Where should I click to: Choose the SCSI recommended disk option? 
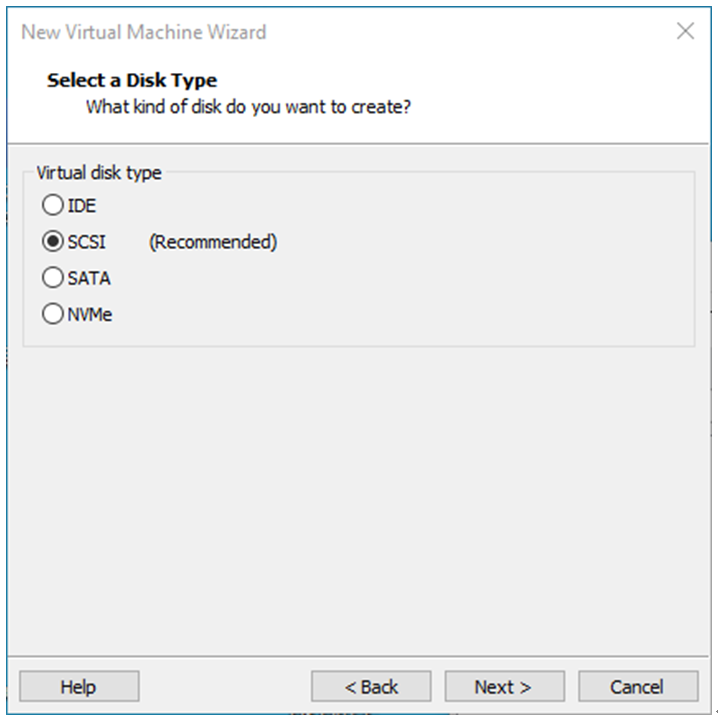(x=53, y=242)
